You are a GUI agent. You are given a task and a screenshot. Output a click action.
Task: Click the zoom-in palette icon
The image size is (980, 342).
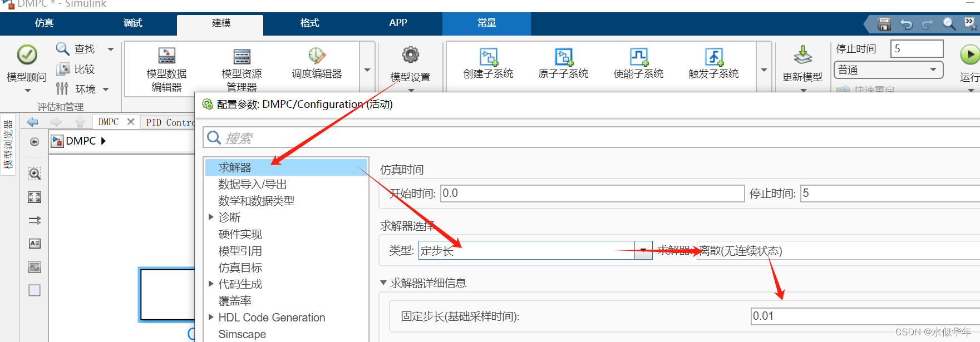pyautogui.click(x=35, y=174)
